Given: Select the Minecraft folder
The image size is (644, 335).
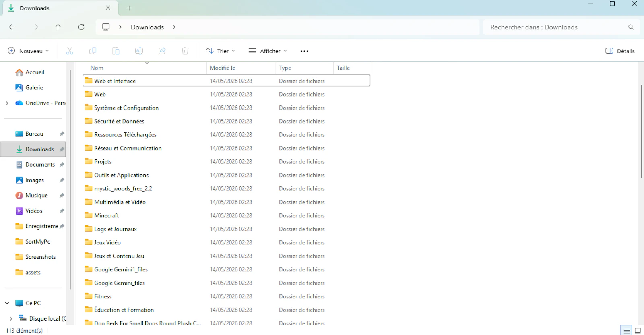Looking at the screenshot, I should pyautogui.click(x=226, y=216).
